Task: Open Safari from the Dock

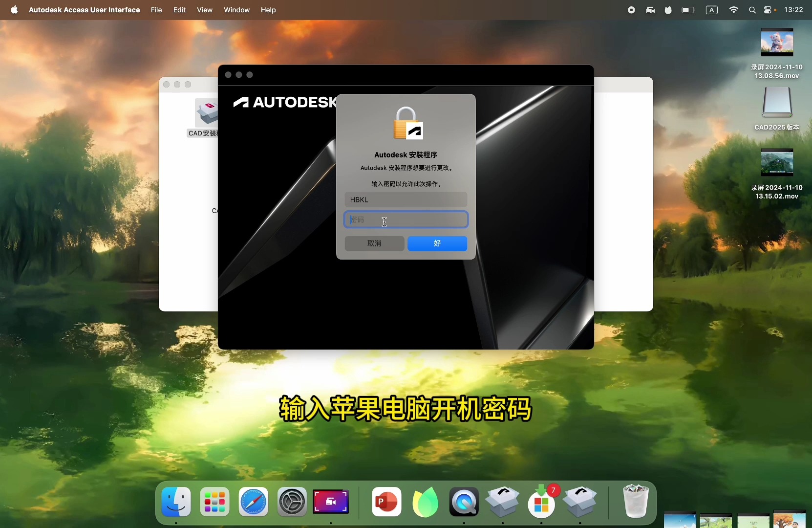Action: coord(254,502)
